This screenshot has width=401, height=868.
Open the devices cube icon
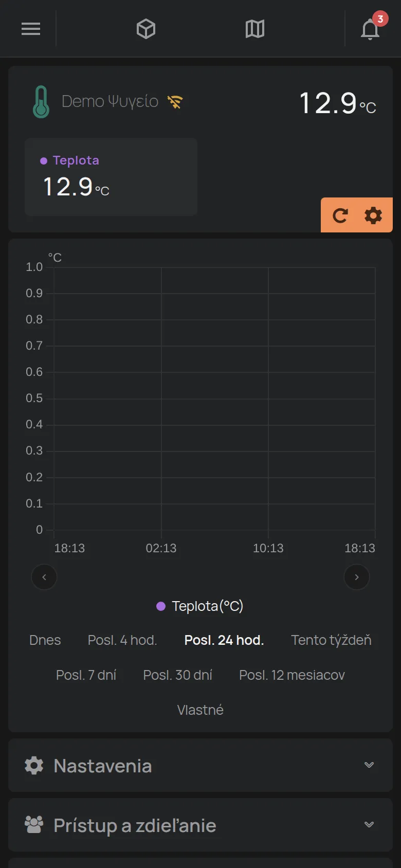coord(146,29)
